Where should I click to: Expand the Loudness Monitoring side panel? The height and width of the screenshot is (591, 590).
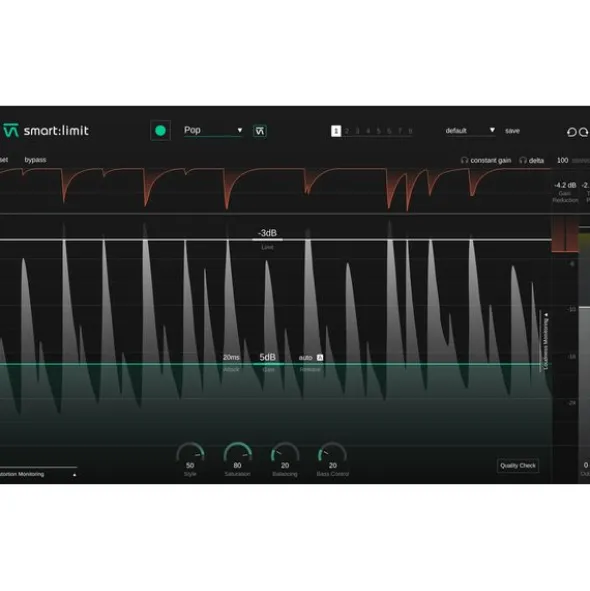[545, 341]
